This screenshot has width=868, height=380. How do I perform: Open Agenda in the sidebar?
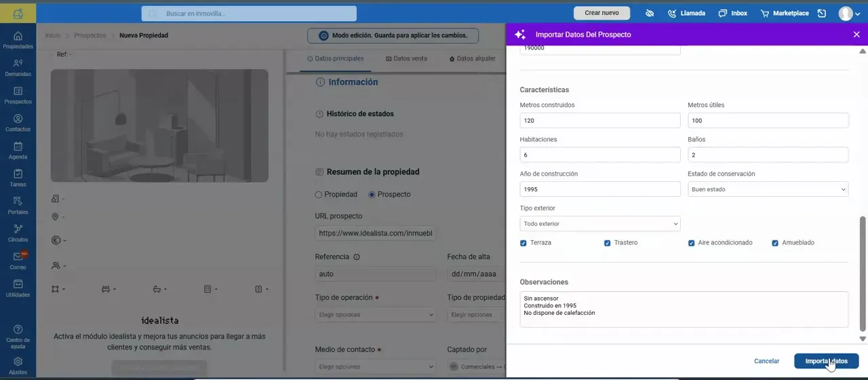click(x=18, y=151)
